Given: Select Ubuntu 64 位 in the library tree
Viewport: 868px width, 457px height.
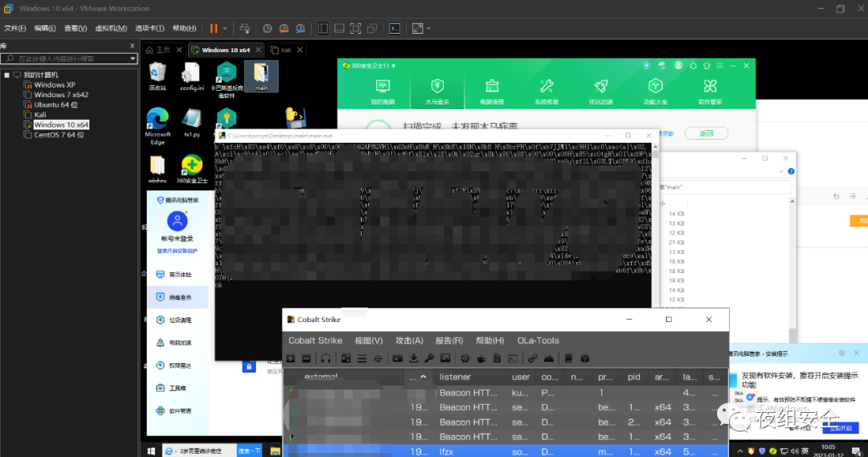Looking at the screenshot, I should (x=56, y=104).
